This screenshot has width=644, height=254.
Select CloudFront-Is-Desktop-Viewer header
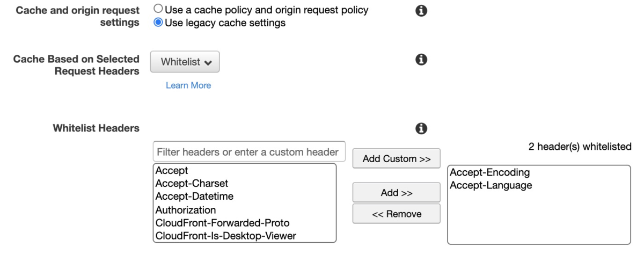click(225, 236)
